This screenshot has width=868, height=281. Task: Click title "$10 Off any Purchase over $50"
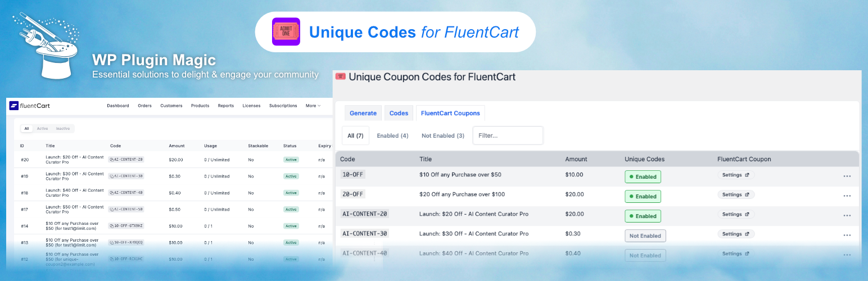[460, 175]
